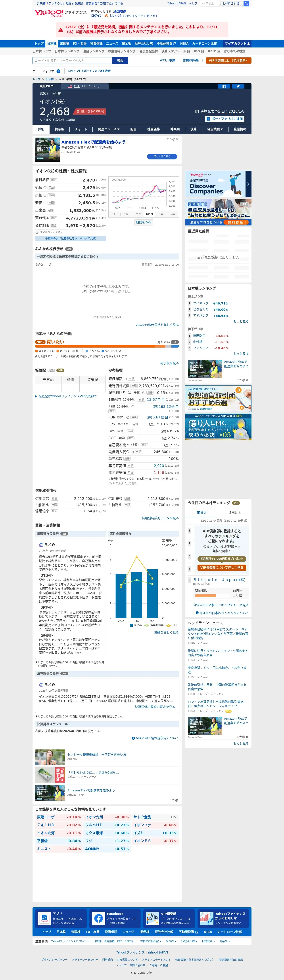Viewport: 284px width, 980px height.
Task: Click the orange VIP倶楽部とは button
Action: click(x=228, y=61)
